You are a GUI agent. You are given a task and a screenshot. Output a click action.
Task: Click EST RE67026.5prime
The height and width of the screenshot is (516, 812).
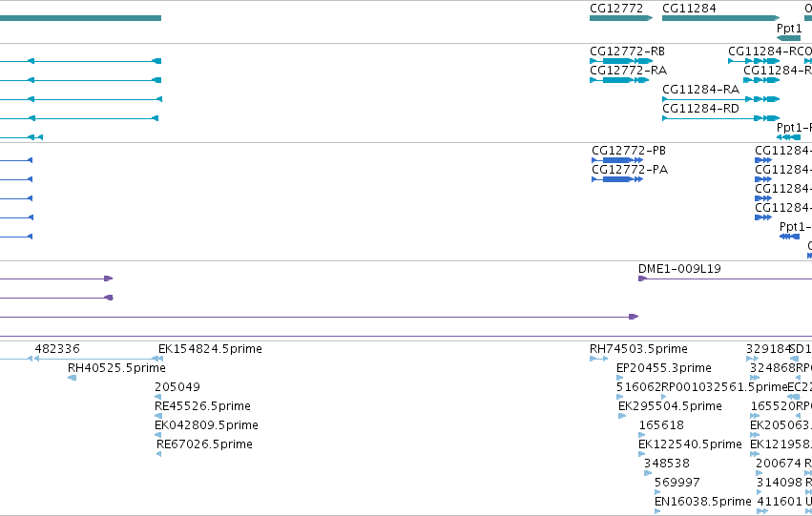(204, 444)
